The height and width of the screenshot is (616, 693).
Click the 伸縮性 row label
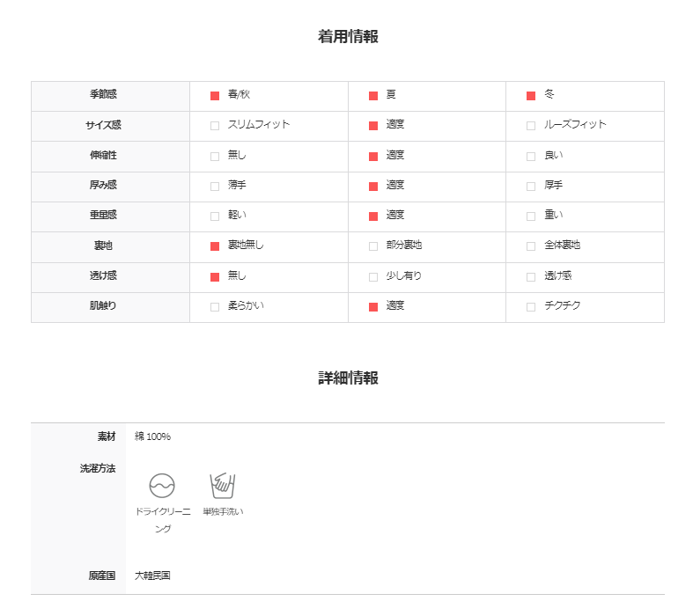click(x=103, y=155)
